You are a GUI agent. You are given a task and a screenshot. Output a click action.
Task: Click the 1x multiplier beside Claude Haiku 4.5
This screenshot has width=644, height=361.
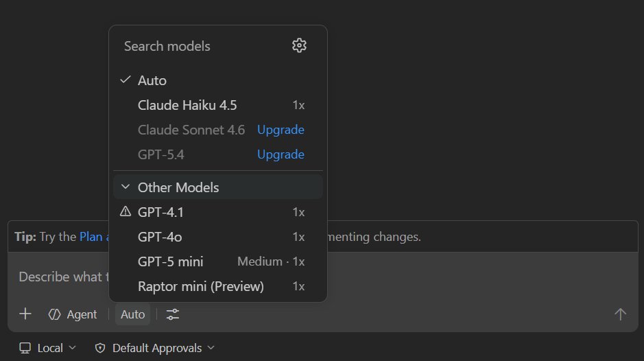pyautogui.click(x=298, y=105)
